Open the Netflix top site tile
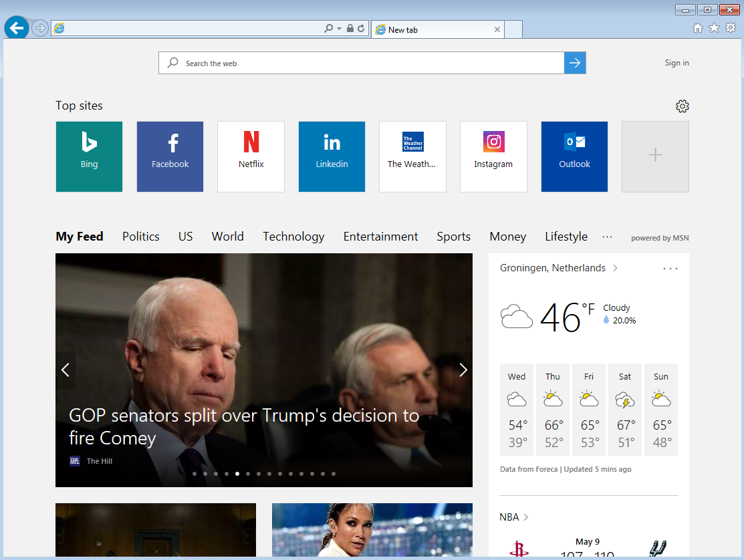This screenshot has height=560, width=744. click(x=251, y=156)
